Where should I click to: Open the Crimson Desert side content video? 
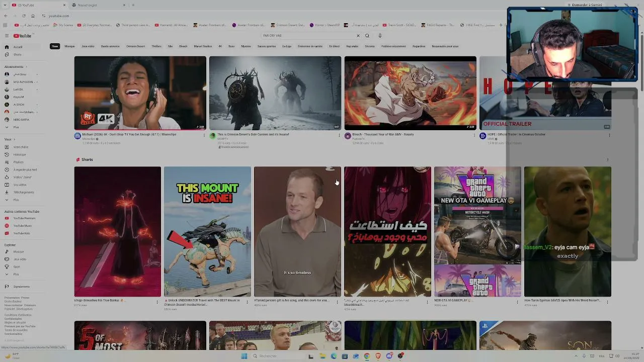[x=275, y=93]
